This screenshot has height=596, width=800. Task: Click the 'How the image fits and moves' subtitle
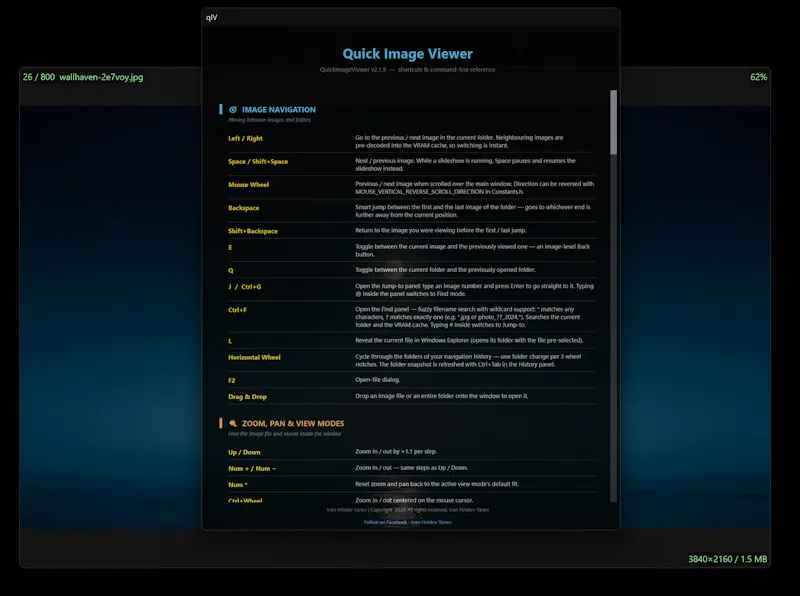[285, 434]
